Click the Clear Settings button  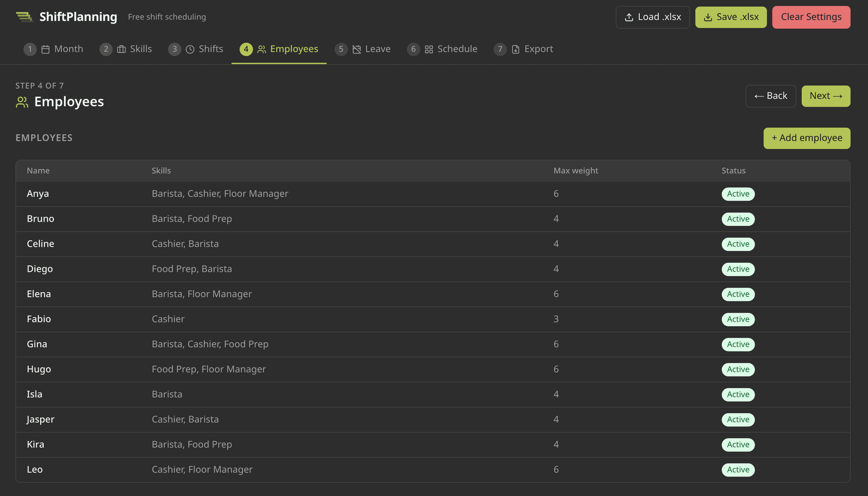[811, 17]
